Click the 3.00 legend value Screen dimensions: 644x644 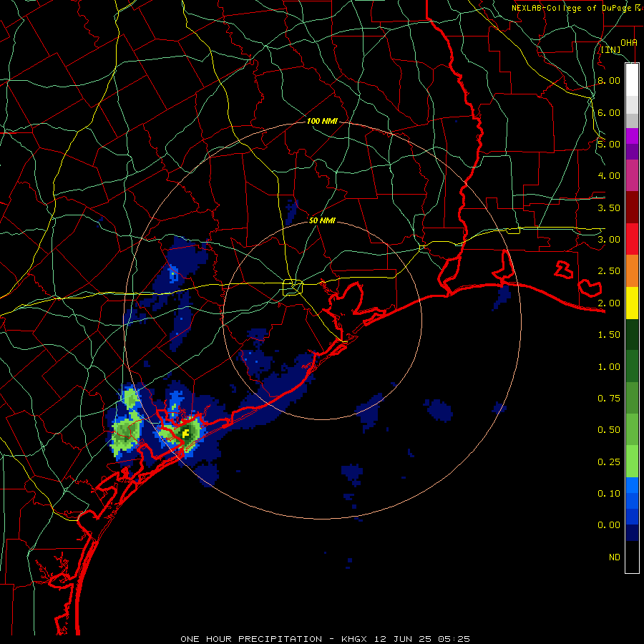609,240
